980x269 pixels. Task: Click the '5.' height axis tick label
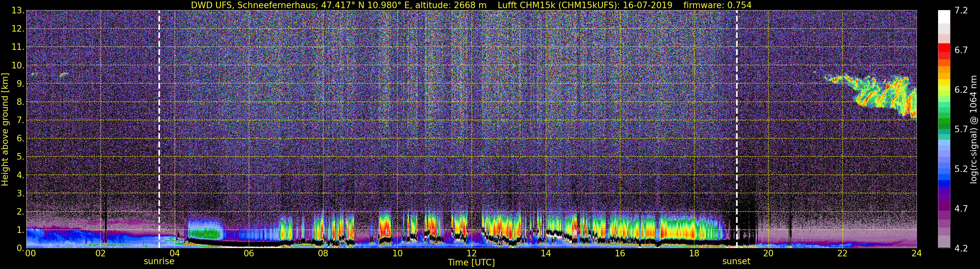20,157
